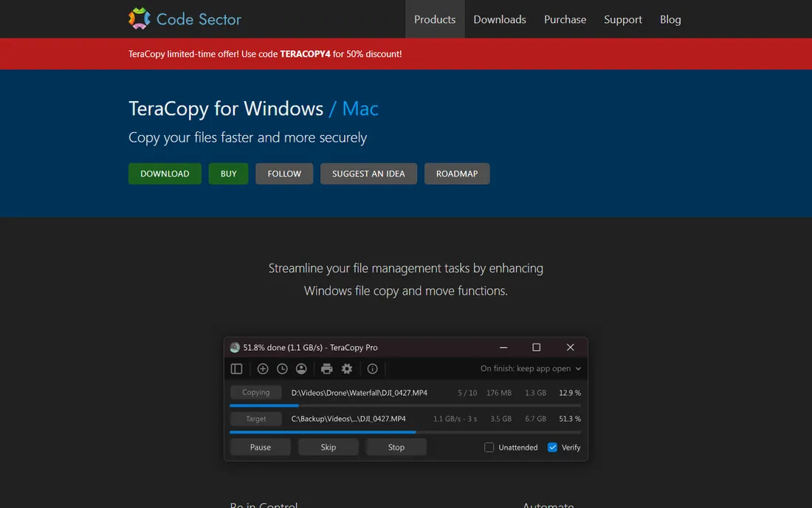Open the settings gear icon
This screenshot has height=508, width=812.
point(347,368)
